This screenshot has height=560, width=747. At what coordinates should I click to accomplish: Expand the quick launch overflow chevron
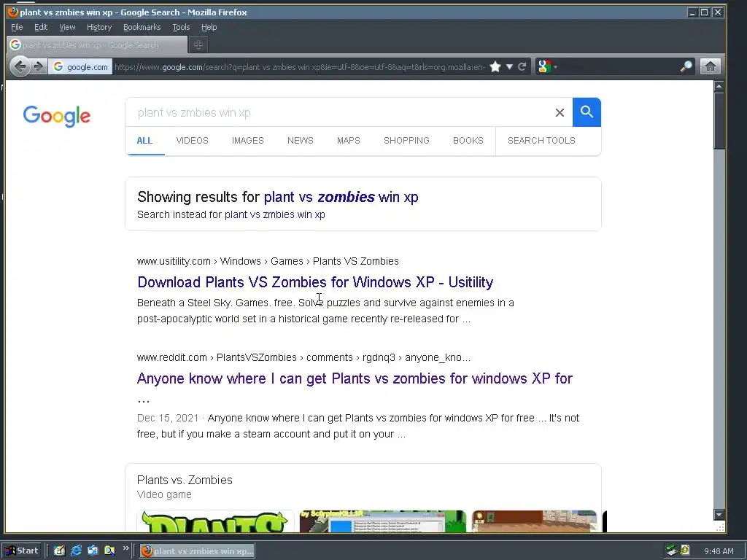click(x=125, y=548)
